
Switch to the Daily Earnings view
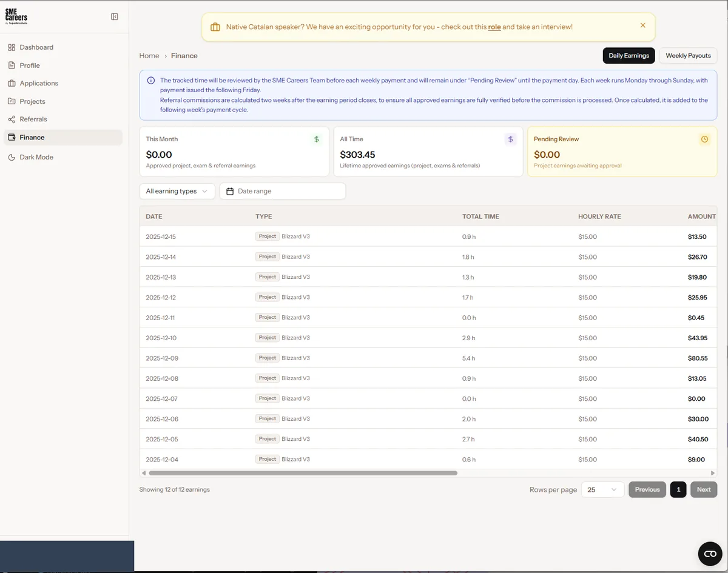pyautogui.click(x=629, y=55)
